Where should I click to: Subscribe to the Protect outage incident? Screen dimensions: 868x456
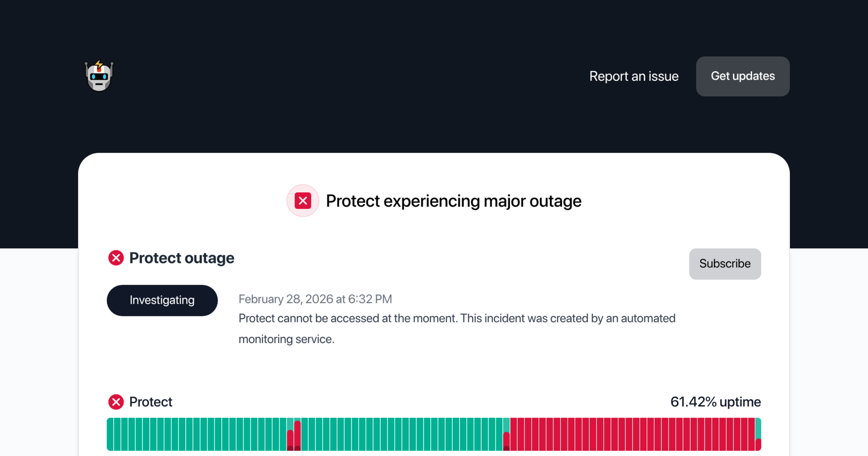point(725,264)
